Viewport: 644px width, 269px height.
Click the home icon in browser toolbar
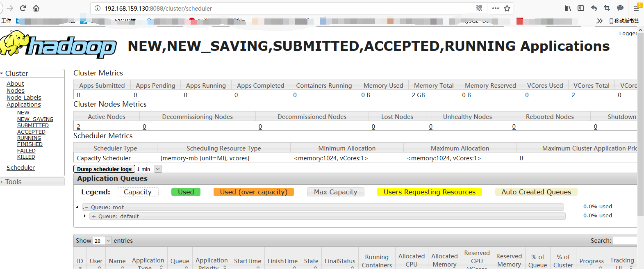(x=36, y=8)
